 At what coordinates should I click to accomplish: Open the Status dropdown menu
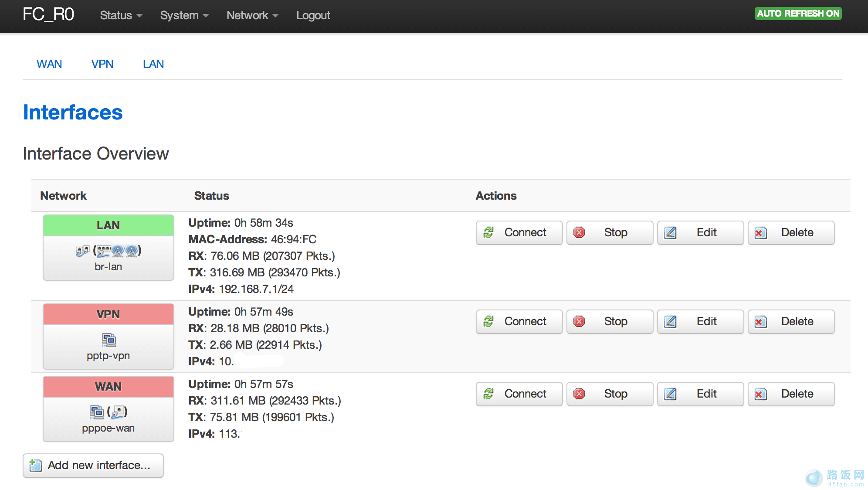[x=121, y=15]
